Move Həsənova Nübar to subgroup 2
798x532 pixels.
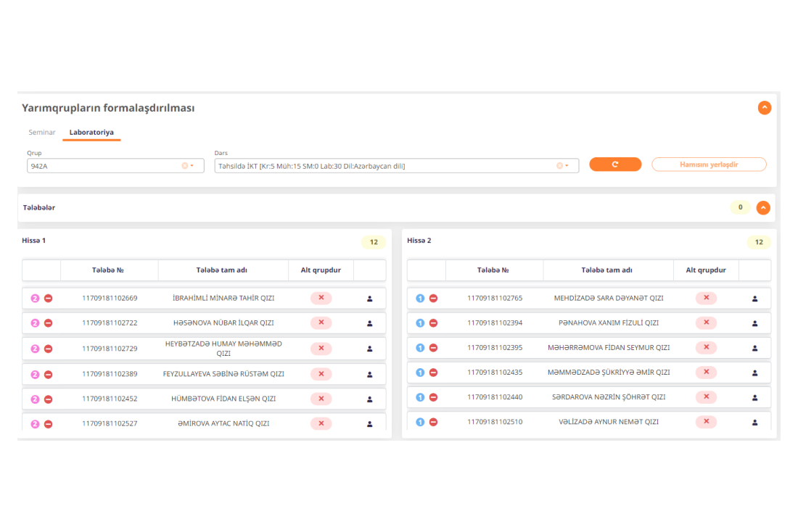point(34,323)
